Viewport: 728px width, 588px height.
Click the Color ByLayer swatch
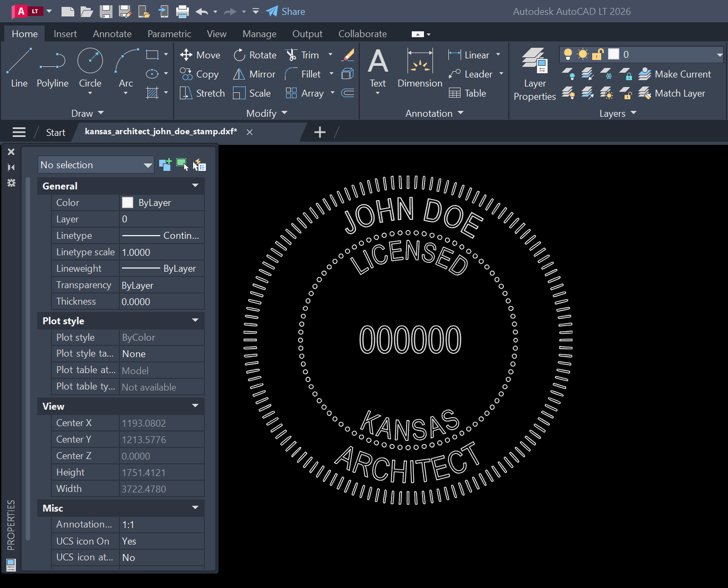coord(128,202)
